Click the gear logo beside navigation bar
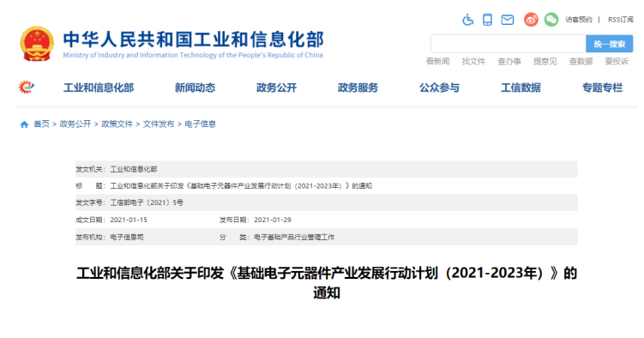The width and height of the screenshot is (644, 338). tap(26, 87)
